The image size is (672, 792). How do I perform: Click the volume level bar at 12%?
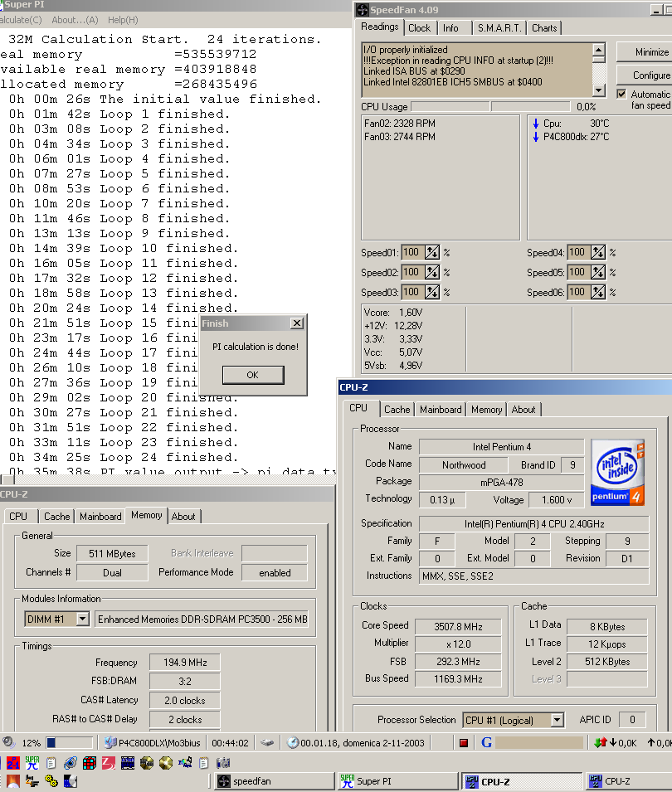coord(69,742)
